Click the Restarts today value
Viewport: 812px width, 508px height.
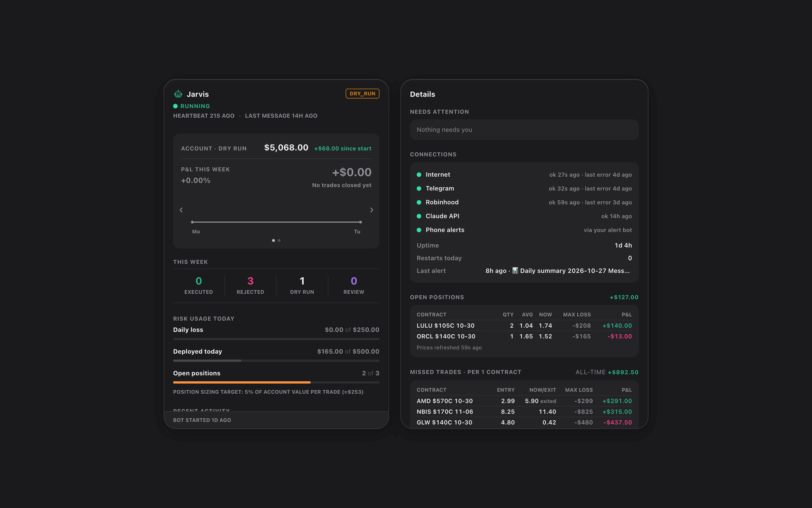(x=630, y=258)
